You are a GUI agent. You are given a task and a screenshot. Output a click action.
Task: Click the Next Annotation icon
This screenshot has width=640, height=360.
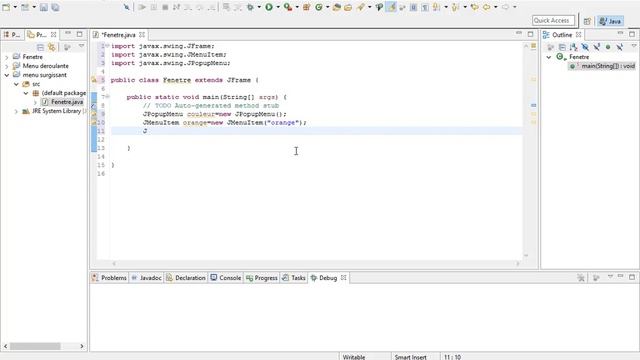tap(436, 7)
